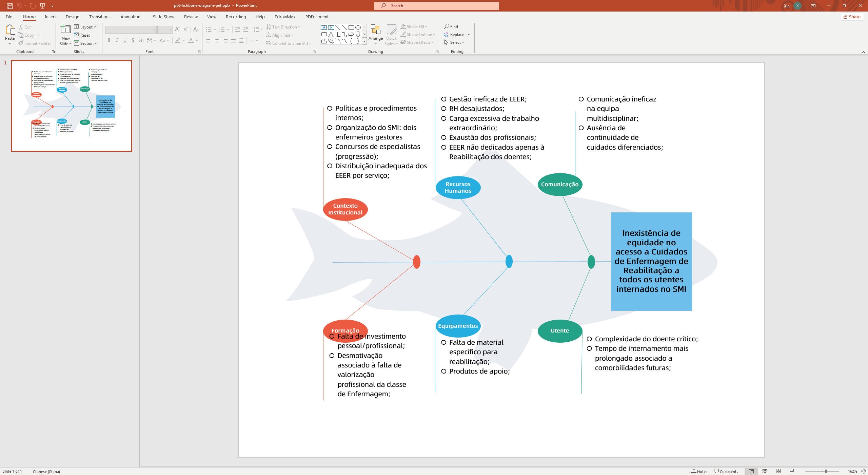Viewport: 868px width, 475px height.
Task: Open Shape Effects options
Action: [x=417, y=42]
